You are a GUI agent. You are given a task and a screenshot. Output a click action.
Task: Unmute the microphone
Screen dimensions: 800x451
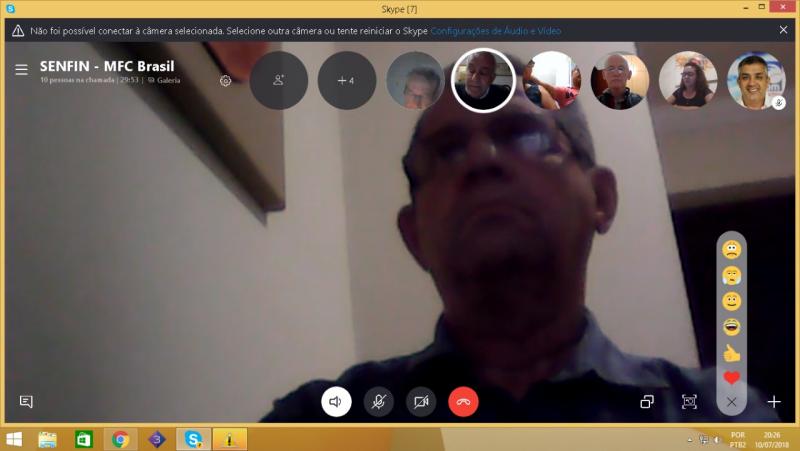[x=378, y=402]
